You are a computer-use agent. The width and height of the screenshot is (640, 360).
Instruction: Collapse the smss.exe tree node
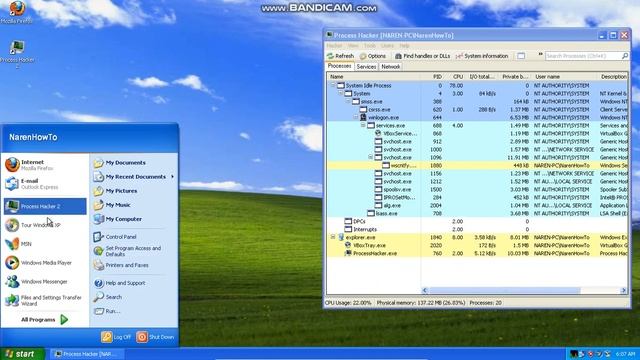pos(348,101)
